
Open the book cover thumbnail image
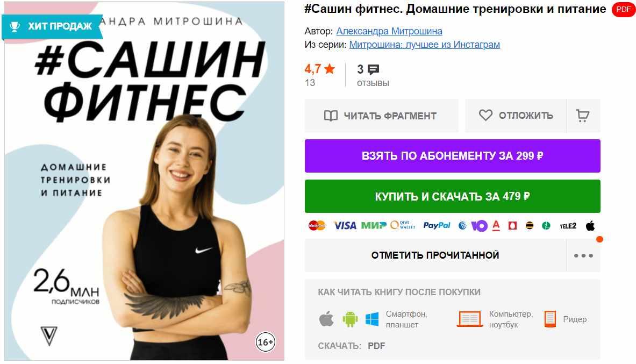click(x=145, y=181)
